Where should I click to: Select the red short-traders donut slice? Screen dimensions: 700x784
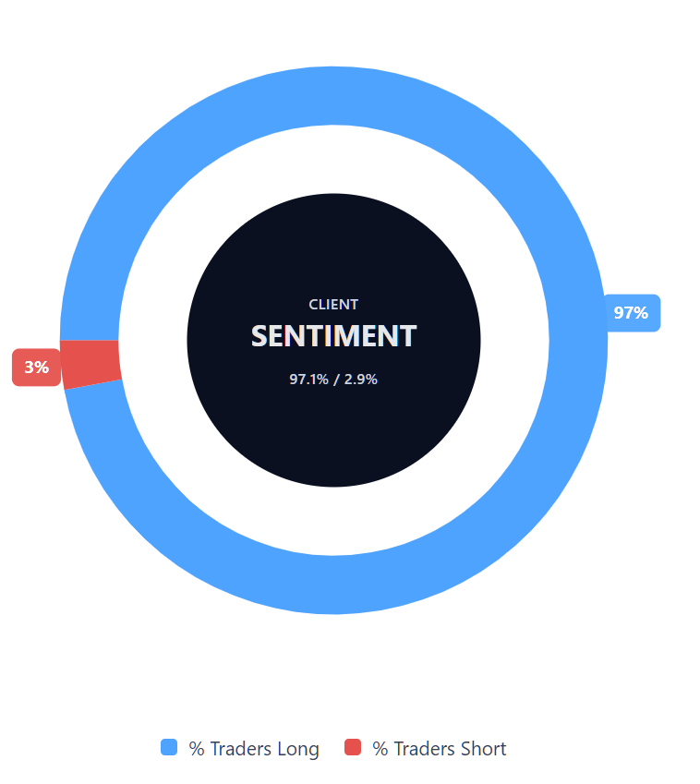point(91,363)
